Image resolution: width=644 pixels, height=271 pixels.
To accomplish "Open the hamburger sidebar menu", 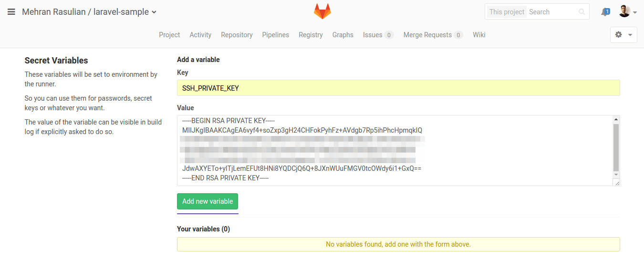I will click(x=11, y=12).
